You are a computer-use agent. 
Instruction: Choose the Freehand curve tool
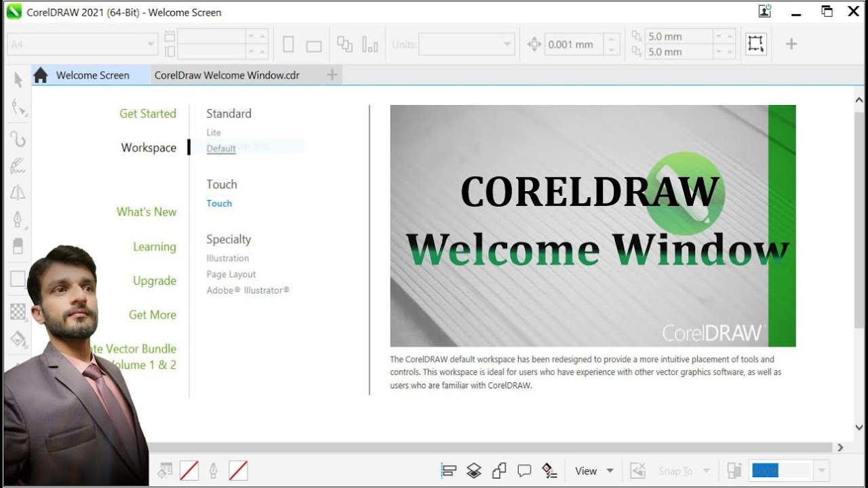click(18, 139)
